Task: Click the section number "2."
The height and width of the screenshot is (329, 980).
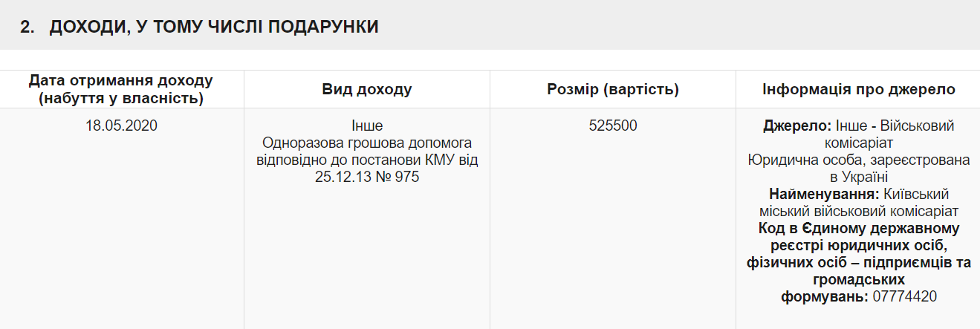Action: coord(27,27)
